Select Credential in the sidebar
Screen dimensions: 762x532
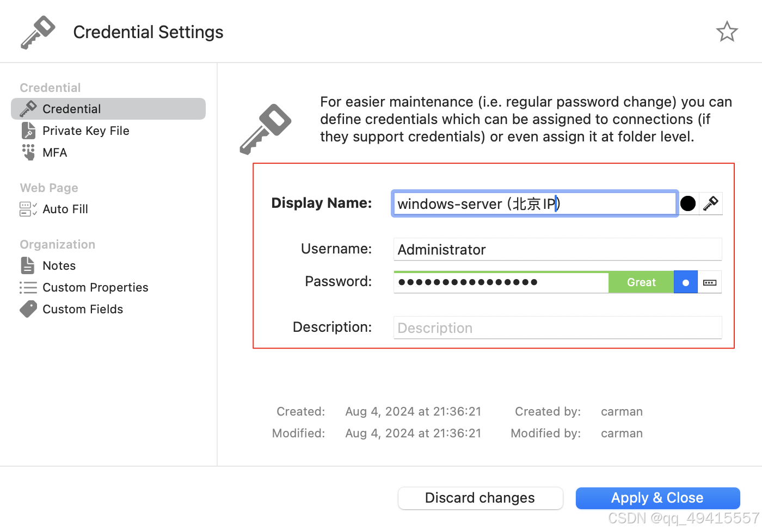pyautogui.click(x=108, y=109)
